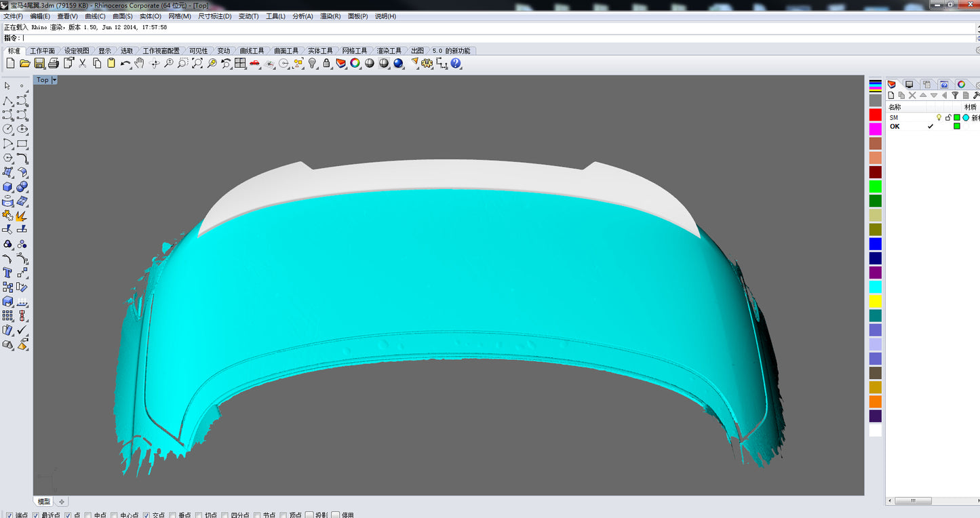Image resolution: width=980 pixels, height=518 pixels.
Task: Open the 曲面(S) menu
Action: pyautogui.click(x=123, y=16)
